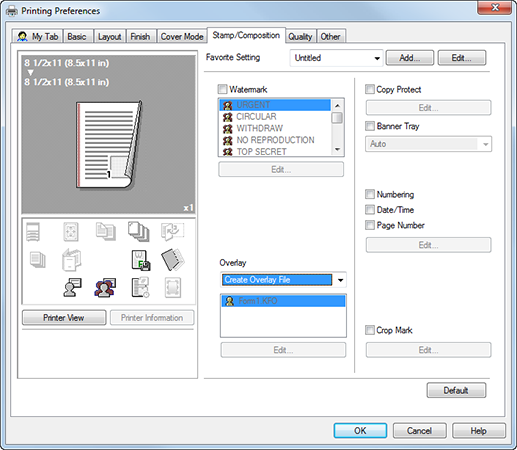Screen dimensions: 517x450
Task: Enable the Watermark checkbox
Action: tap(222, 89)
